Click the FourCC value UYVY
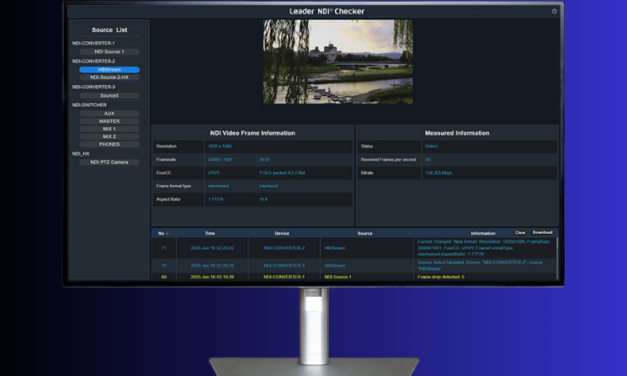 (214, 173)
